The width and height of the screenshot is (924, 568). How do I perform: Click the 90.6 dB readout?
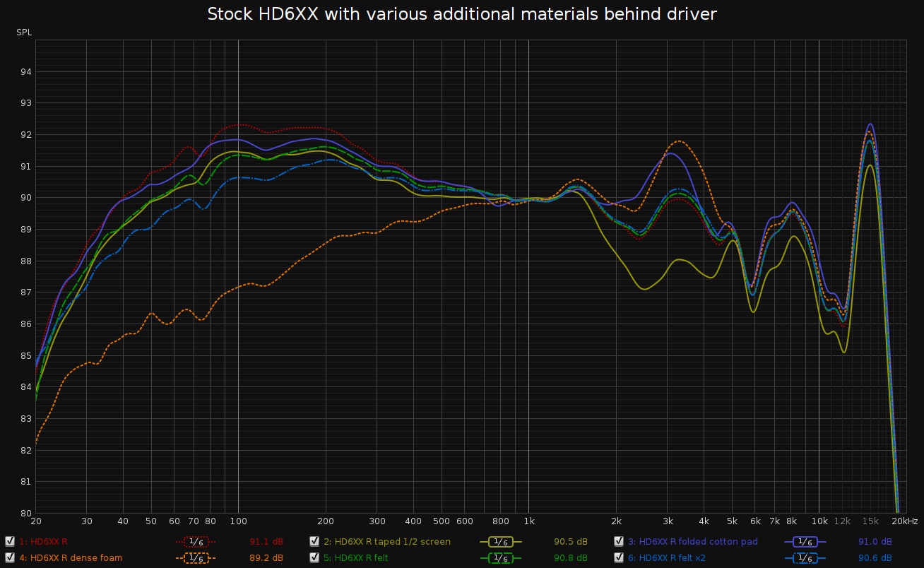pos(875,558)
